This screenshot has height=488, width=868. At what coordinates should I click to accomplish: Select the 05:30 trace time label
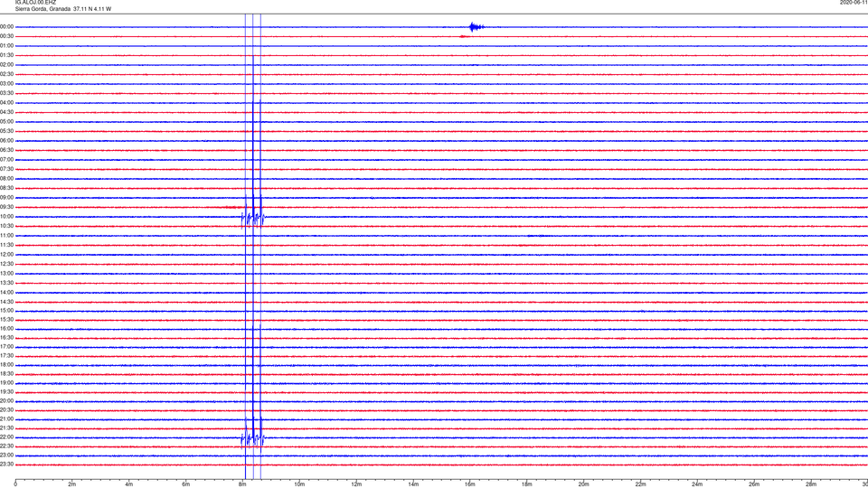[x=6, y=131]
